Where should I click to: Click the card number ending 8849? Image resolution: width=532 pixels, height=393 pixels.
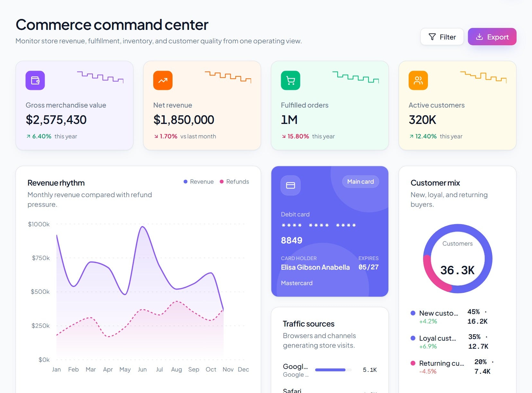click(319, 232)
